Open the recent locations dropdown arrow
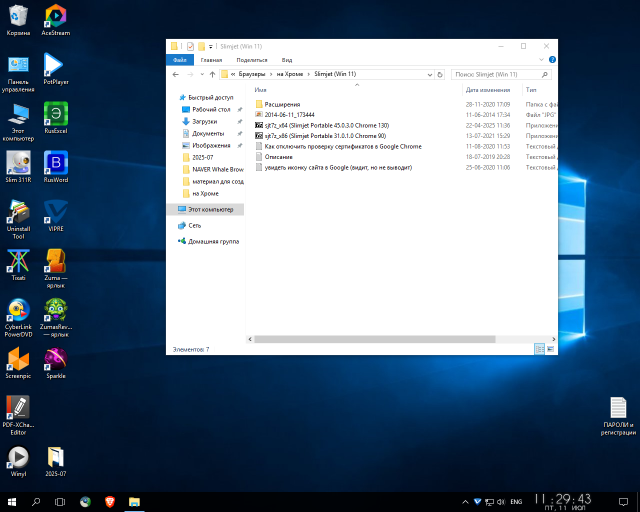The height and width of the screenshot is (512, 640). pyautogui.click(x=202, y=74)
